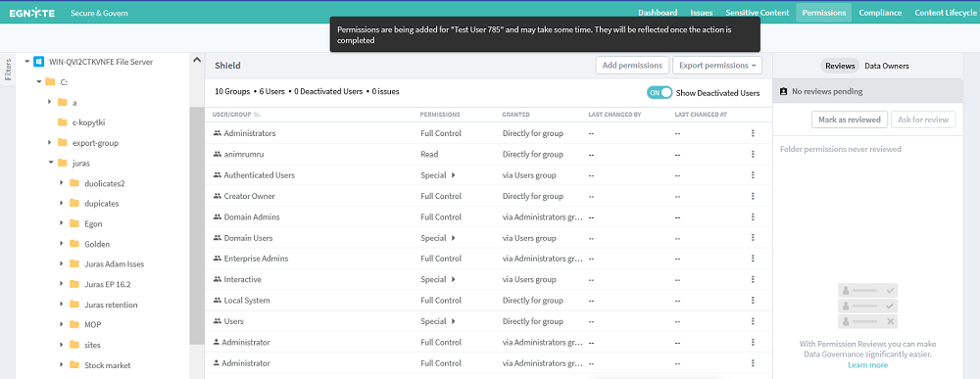
Task: Select Juras retention folder
Action: click(111, 305)
